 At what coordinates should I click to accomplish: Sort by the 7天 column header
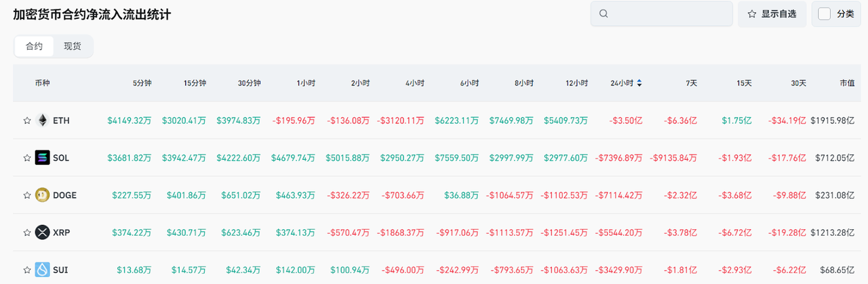[691, 83]
